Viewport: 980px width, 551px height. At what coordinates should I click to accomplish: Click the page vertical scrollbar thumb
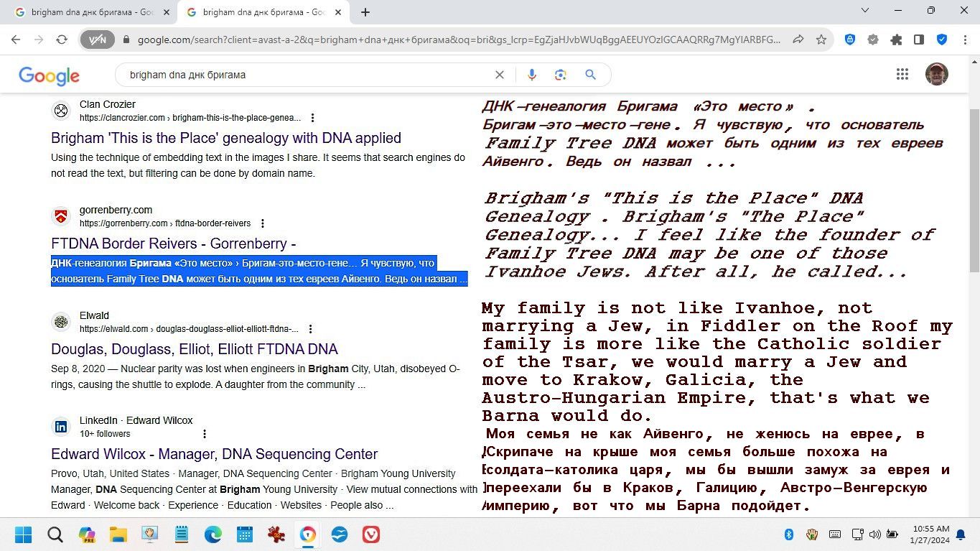(x=974, y=190)
